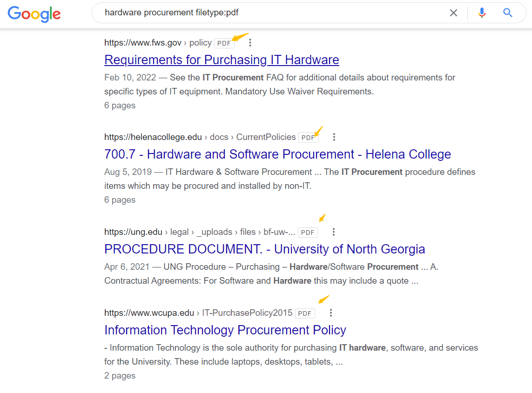This screenshot has width=532, height=393.
Task: Click the PDF badge next to fws.gov result
Action: pos(224,43)
